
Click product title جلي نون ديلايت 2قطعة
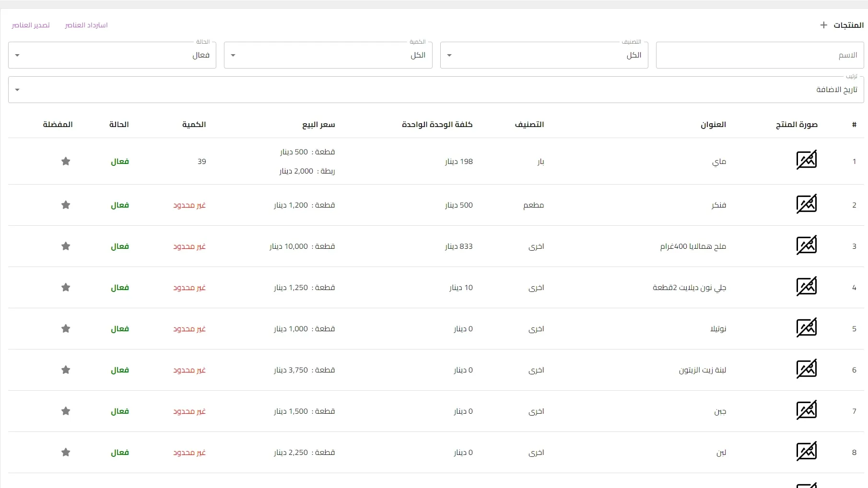[689, 288]
